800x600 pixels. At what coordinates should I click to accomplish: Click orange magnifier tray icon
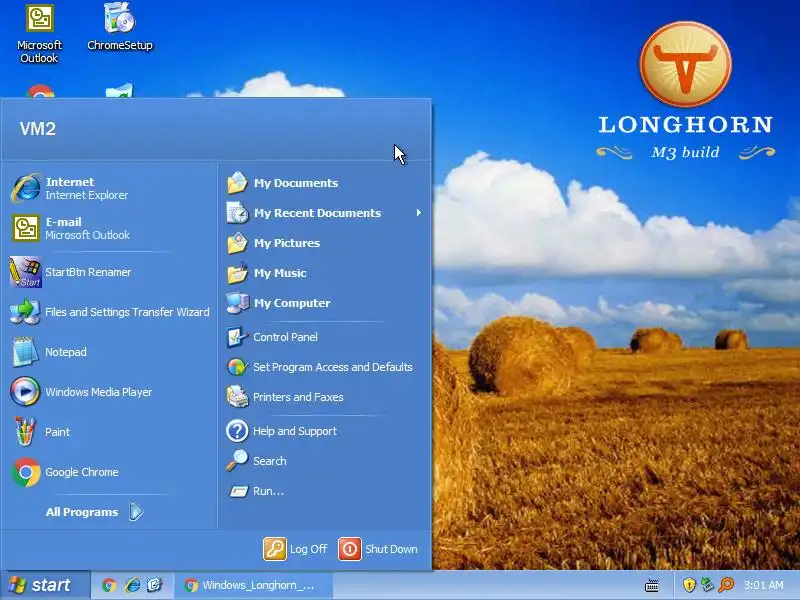tap(726, 585)
